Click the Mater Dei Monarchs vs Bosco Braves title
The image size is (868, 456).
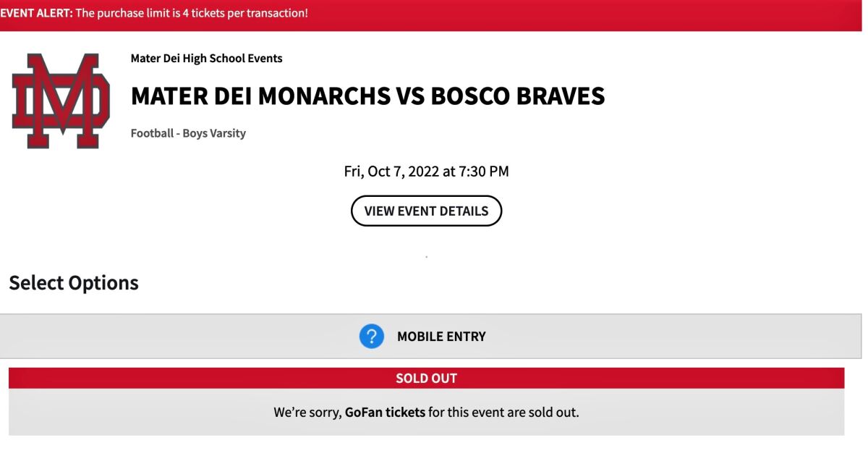367,96
